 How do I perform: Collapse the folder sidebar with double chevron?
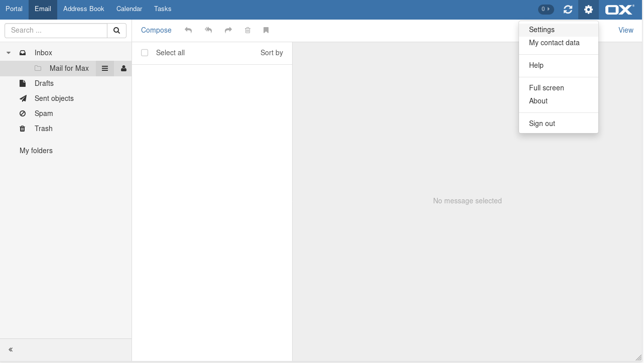11,349
